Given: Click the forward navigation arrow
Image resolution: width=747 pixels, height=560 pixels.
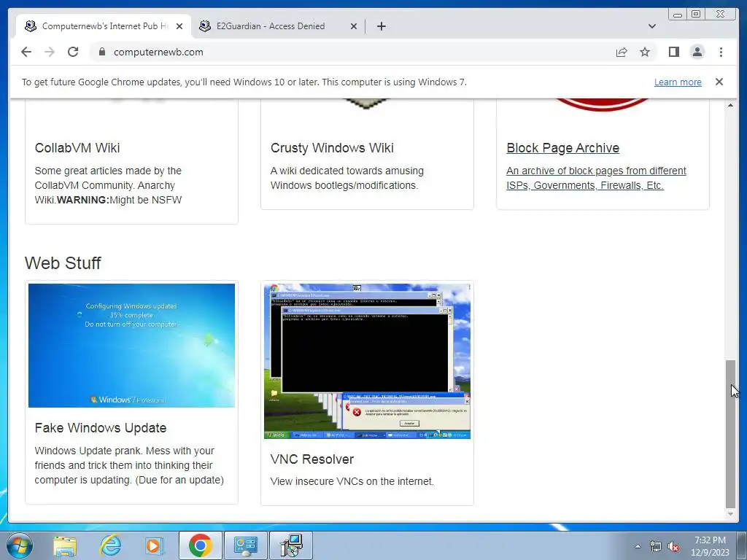Looking at the screenshot, I should tap(50, 52).
